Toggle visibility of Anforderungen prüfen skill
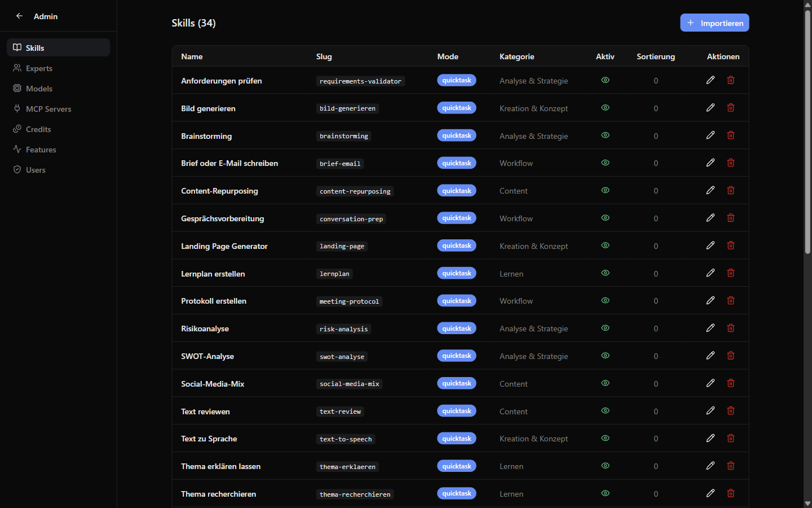Image resolution: width=812 pixels, height=508 pixels. point(605,80)
